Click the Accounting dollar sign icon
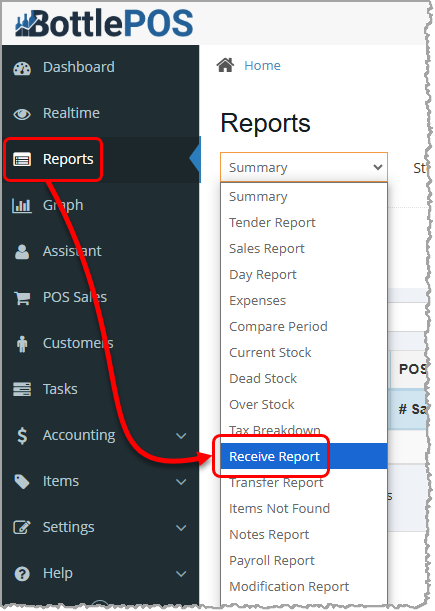Viewport: 435px width, 611px height. (22, 435)
